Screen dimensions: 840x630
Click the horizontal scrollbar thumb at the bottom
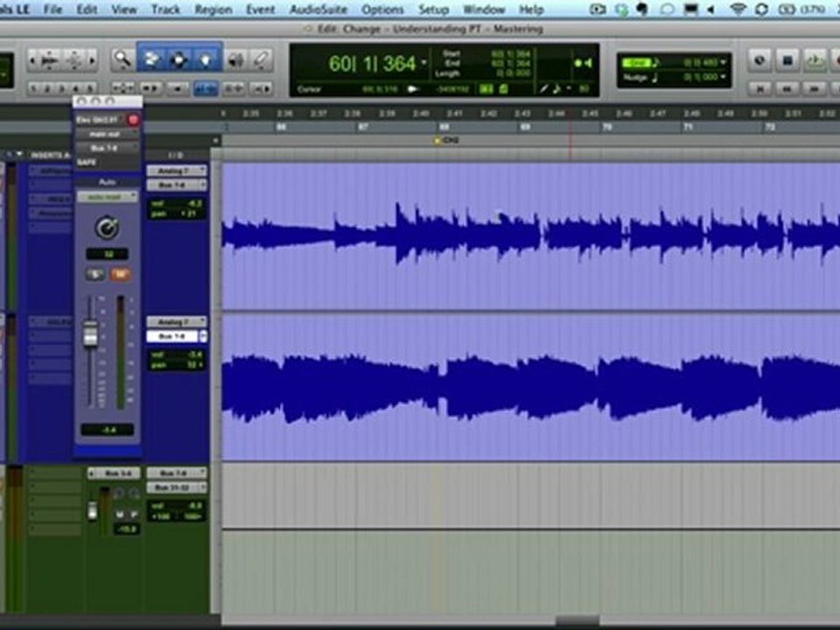point(577,621)
